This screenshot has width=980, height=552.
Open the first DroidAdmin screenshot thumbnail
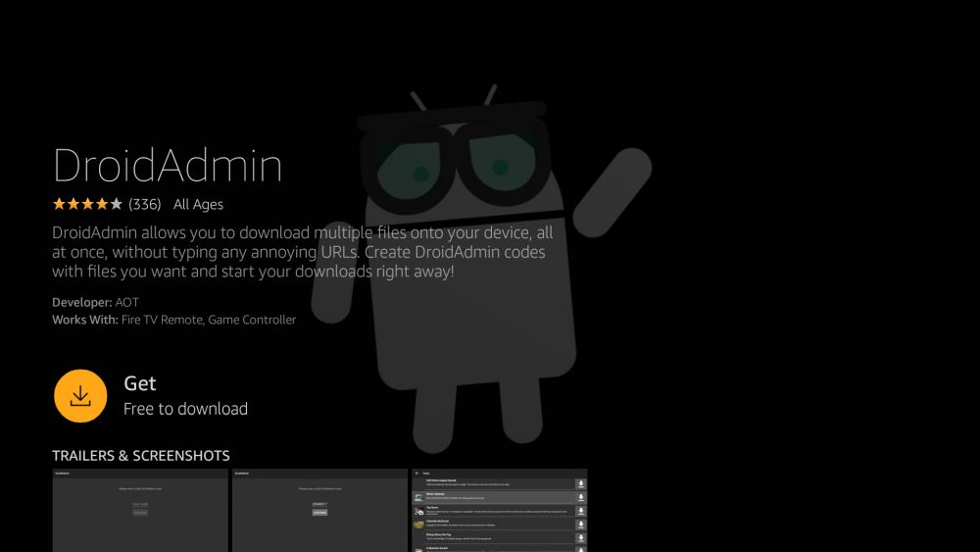(x=140, y=510)
